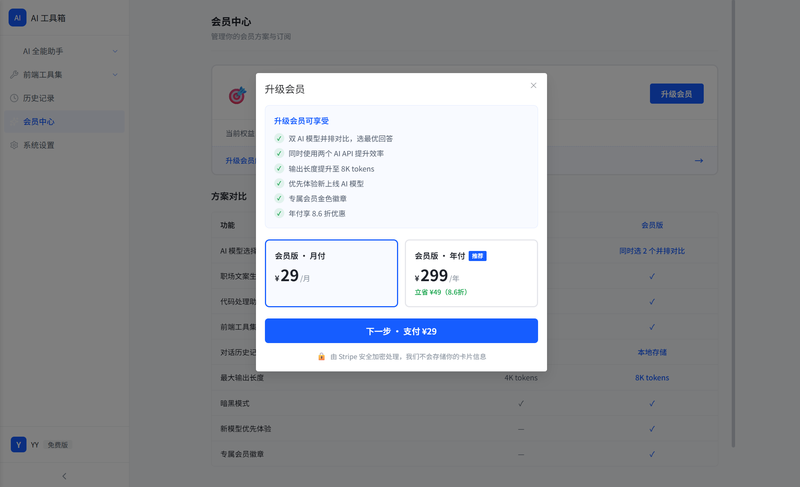Click green check beside 双 AI 模型并排对比
Screen dimensions: 800x487
coord(279,138)
